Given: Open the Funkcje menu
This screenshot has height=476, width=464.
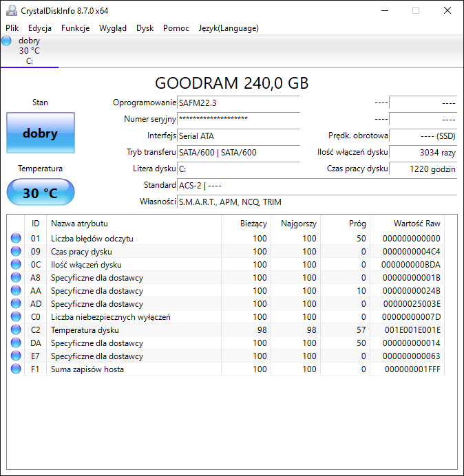Looking at the screenshot, I should [x=75, y=28].
